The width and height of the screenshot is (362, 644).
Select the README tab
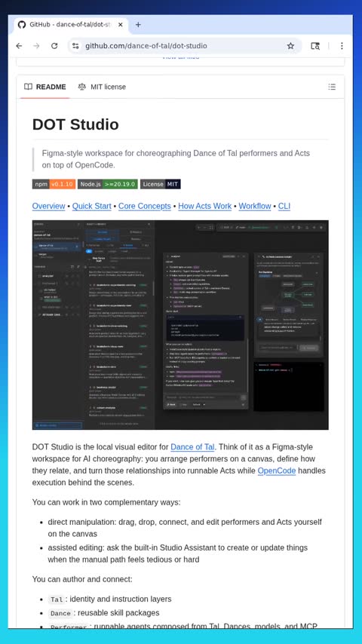pyautogui.click(x=45, y=87)
